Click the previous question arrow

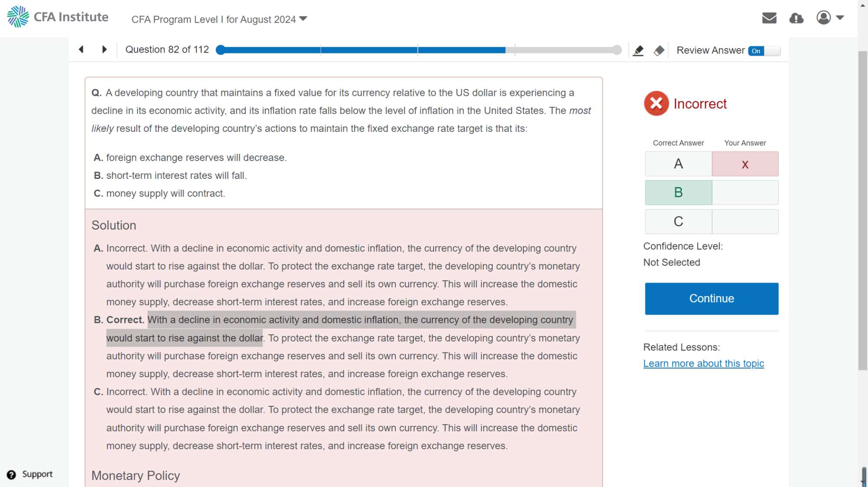click(x=81, y=49)
